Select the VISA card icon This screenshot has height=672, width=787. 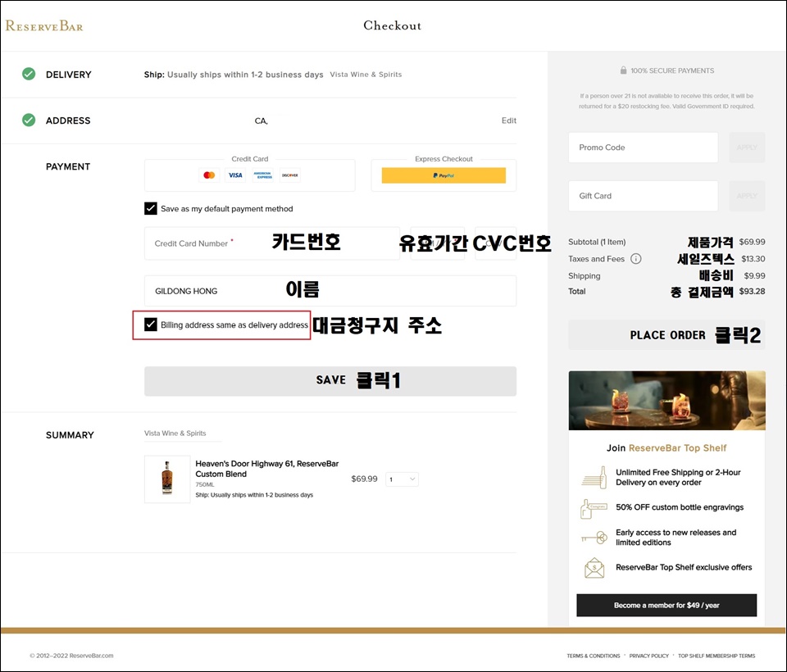coord(235,175)
